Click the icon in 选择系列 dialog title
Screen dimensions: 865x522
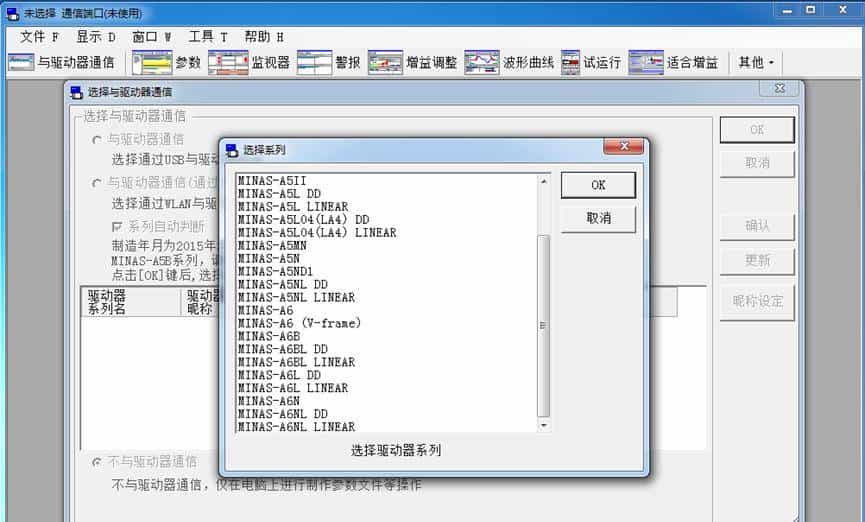coord(232,150)
